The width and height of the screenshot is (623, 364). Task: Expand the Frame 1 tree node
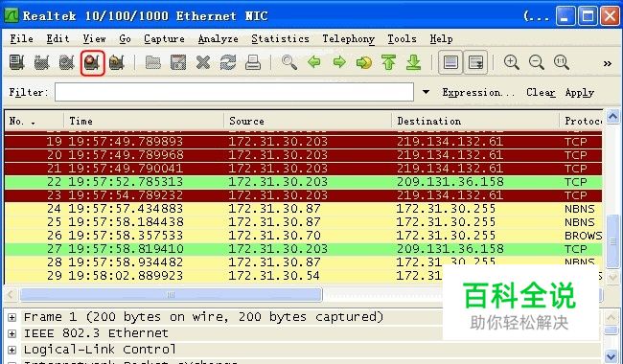coord(12,318)
